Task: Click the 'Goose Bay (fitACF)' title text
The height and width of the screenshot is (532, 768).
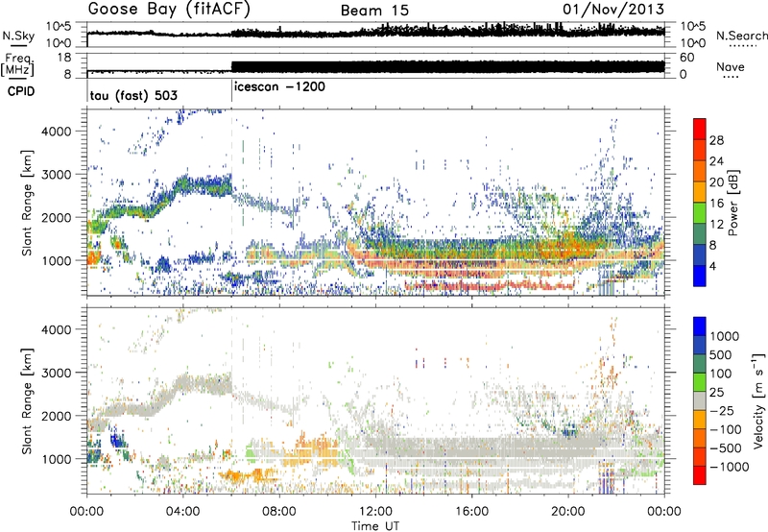Action: (x=169, y=10)
